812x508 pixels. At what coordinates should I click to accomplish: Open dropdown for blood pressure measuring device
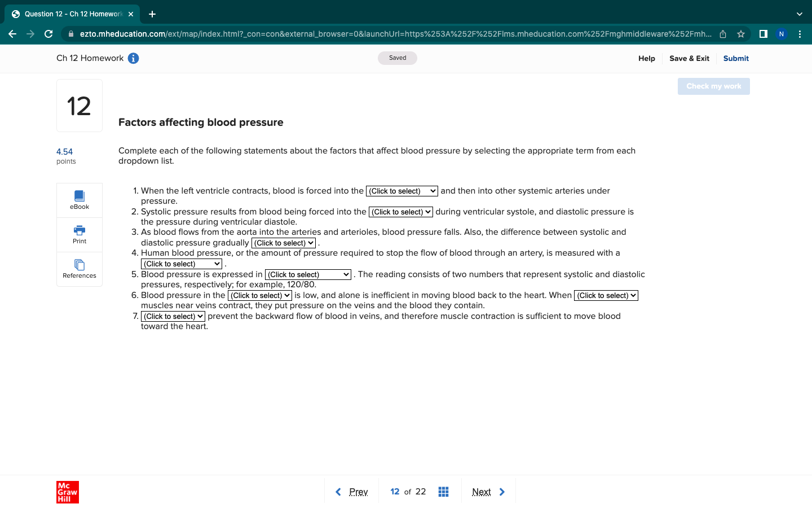[182, 264]
